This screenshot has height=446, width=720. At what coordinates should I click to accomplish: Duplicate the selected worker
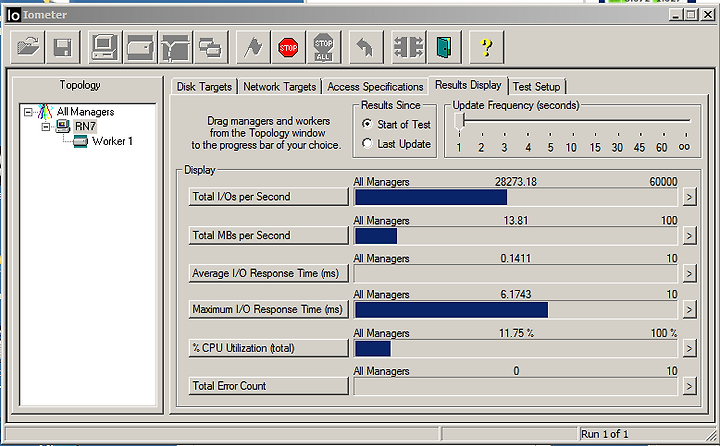211,47
